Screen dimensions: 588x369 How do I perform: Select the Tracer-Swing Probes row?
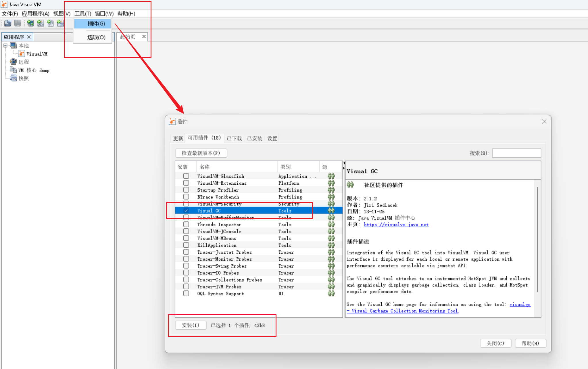[x=259, y=266]
